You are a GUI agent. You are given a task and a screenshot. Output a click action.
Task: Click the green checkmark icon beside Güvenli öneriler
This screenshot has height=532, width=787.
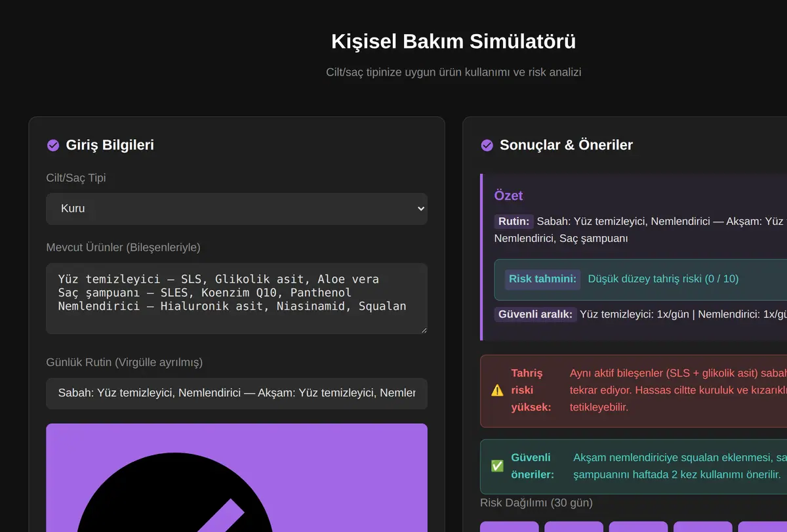tap(497, 466)
